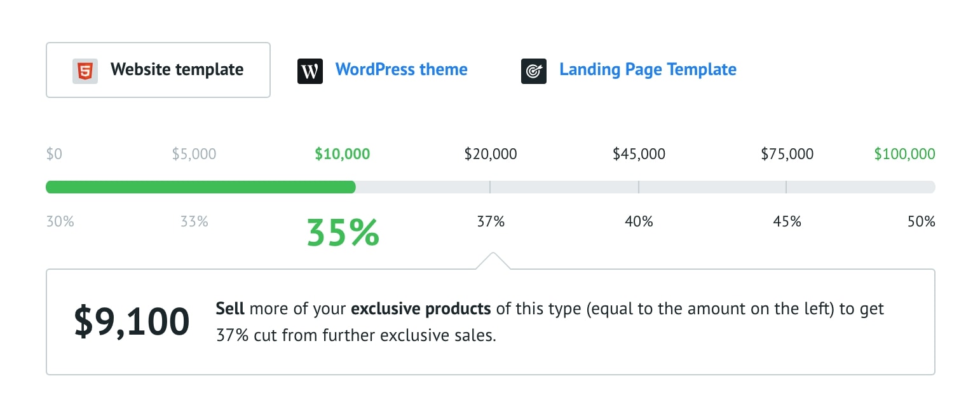Click the 40% commission tier label

tap(639, 222)
